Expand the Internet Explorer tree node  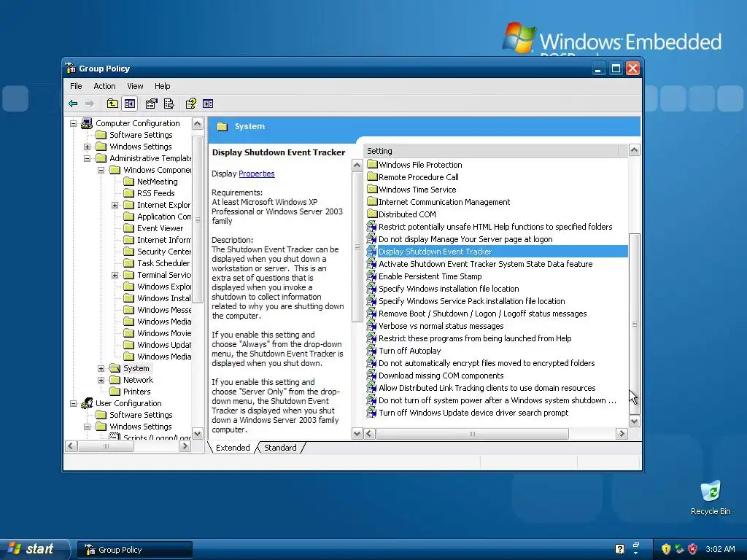pos(115,205)
